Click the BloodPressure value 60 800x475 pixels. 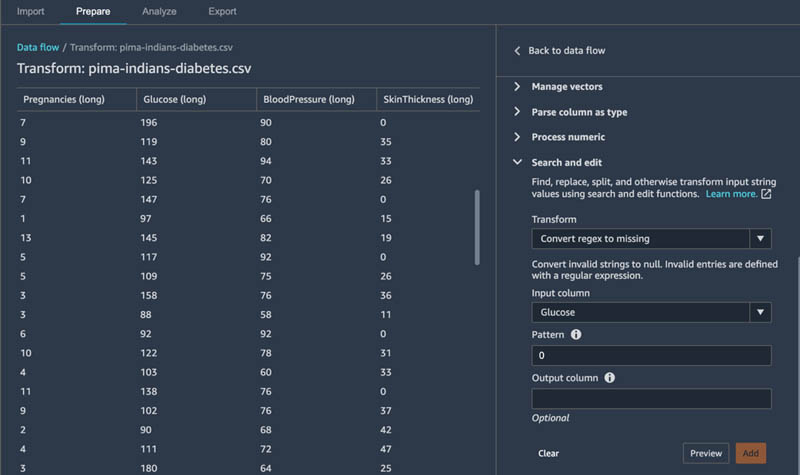[266, 372]
